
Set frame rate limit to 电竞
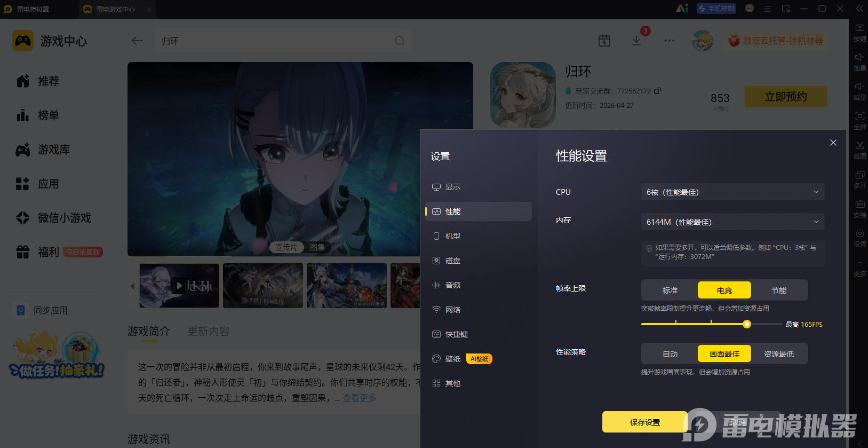point(724,290)
